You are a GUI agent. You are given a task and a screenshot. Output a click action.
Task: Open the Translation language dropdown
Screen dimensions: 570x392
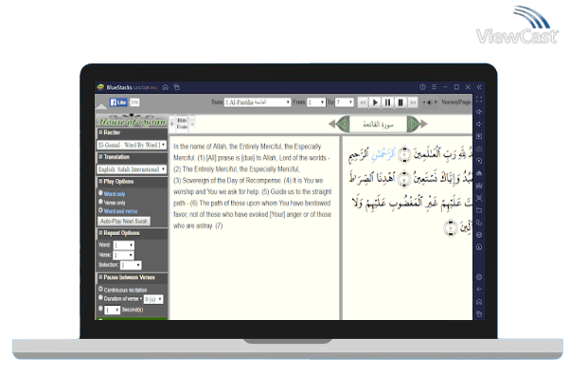click(x=132, y=169)
